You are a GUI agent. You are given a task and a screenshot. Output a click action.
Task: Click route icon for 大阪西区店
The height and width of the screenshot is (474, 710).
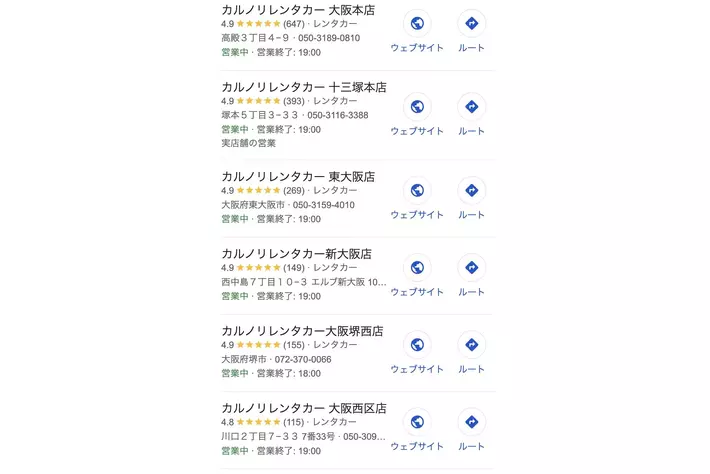click(x=471, y=422)
